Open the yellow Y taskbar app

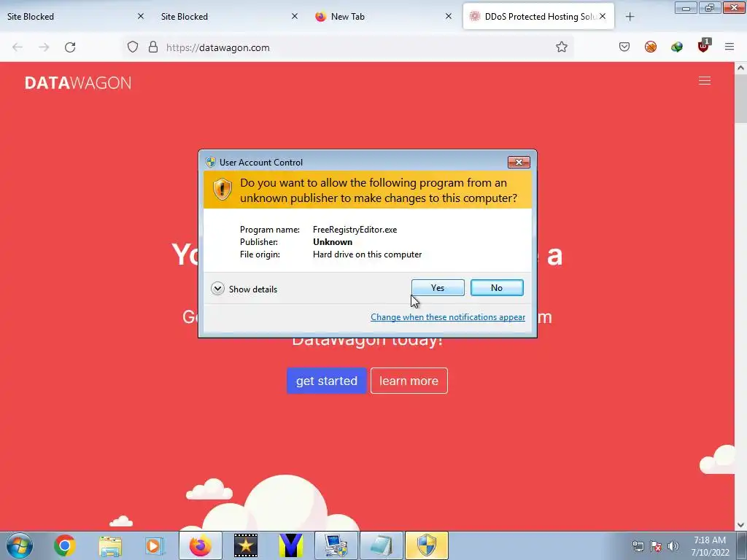291,545
